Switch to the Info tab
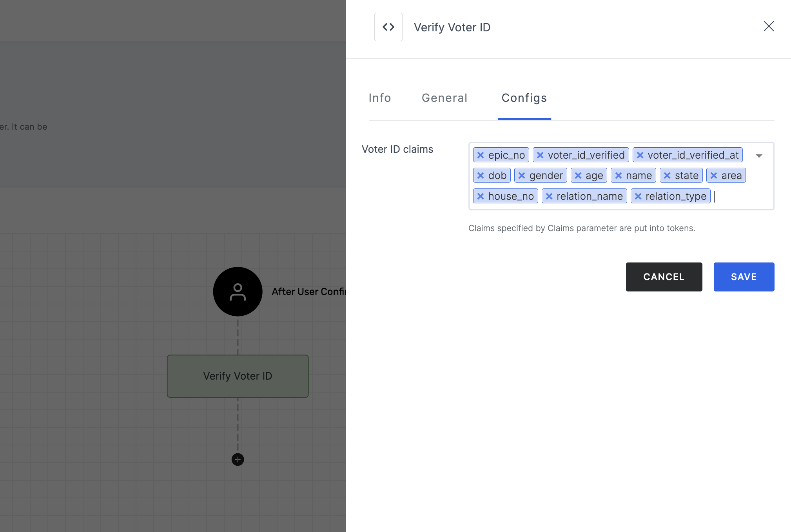 point(379,98)
